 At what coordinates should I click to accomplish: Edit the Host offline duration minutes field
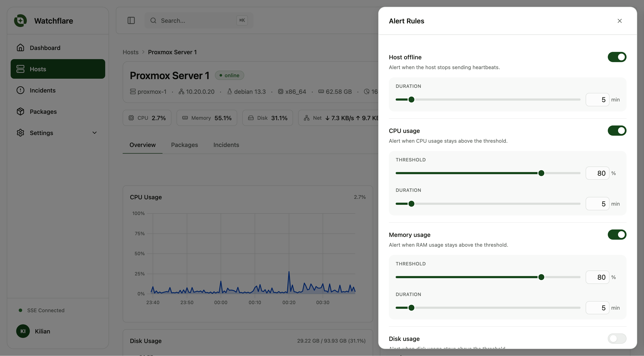coord(597,100)
